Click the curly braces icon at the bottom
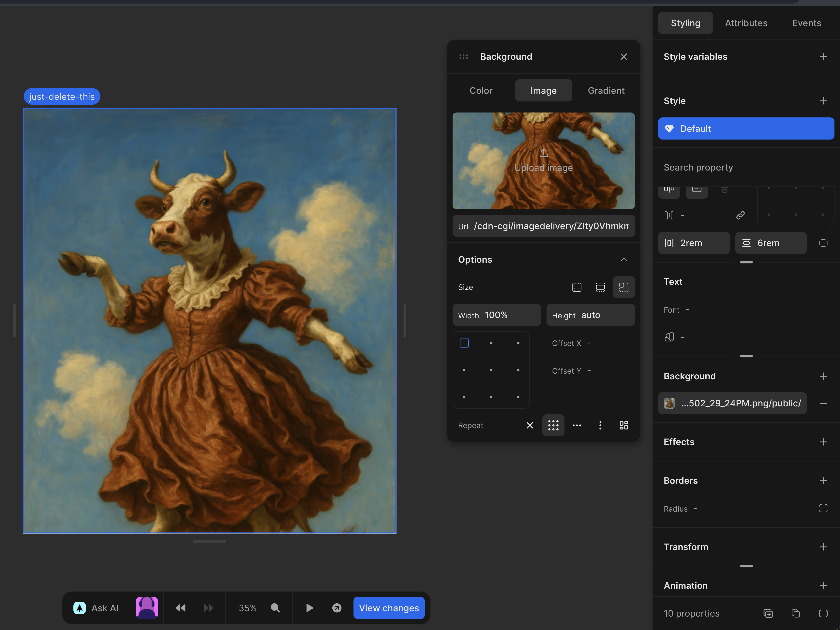Screen dimensions: 840x630 point(823,613)
